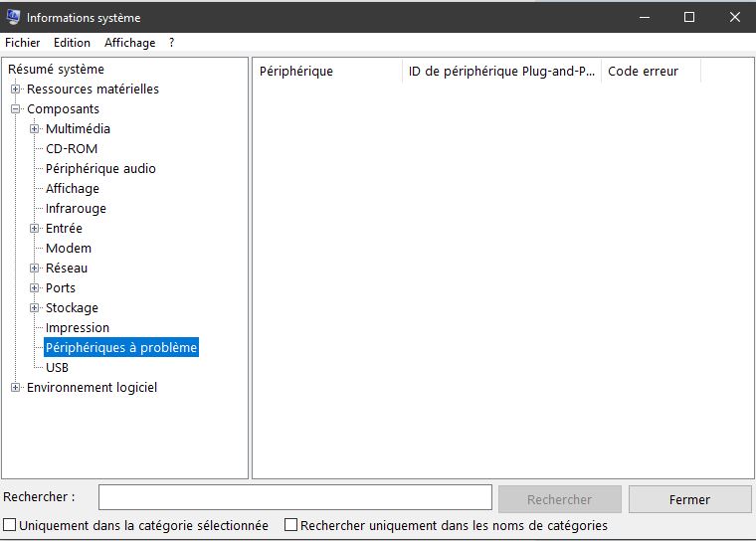Select the Stockage tree item

(x=72, y=308)
